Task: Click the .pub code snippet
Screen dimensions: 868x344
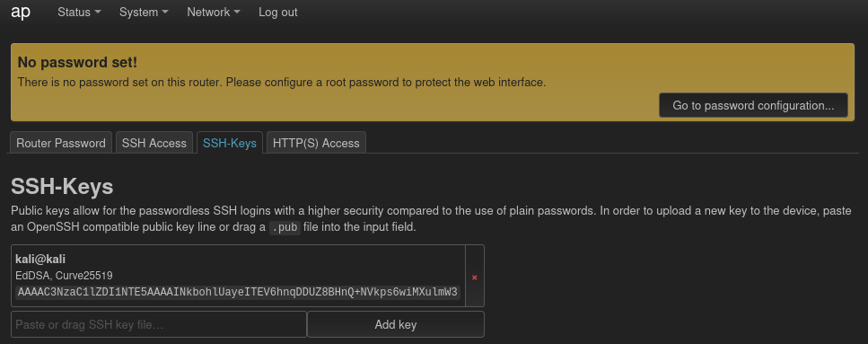Action: [x=285, y=227]
